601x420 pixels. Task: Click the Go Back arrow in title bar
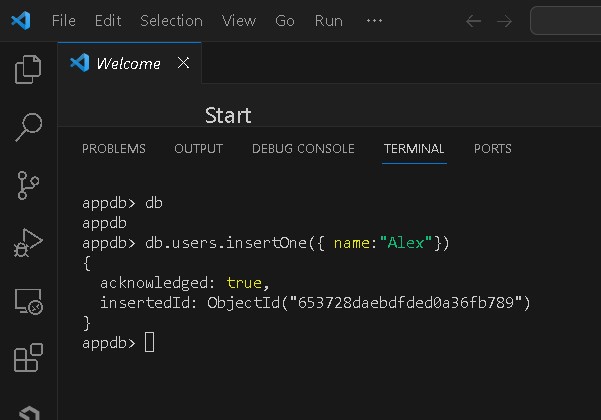(474, 21)
